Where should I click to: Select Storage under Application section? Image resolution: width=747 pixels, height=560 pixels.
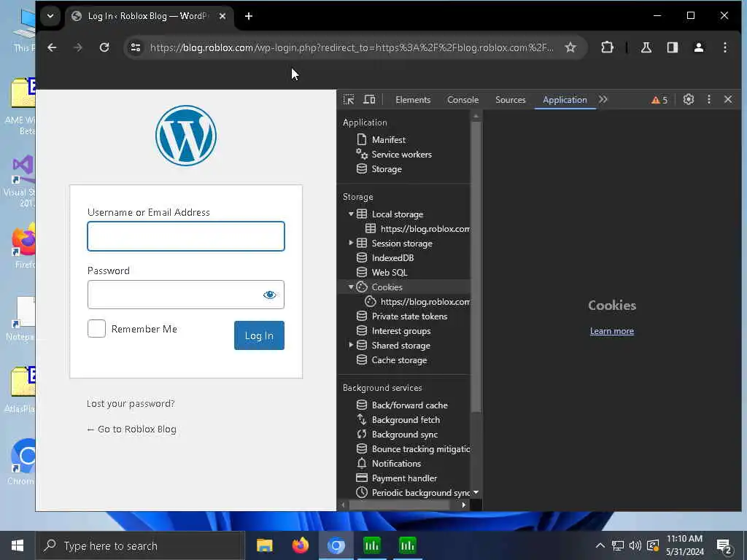pos(387,169)
